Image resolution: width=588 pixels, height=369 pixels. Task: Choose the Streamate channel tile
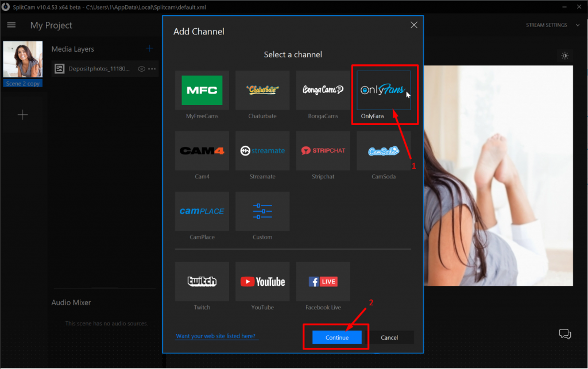262,150
